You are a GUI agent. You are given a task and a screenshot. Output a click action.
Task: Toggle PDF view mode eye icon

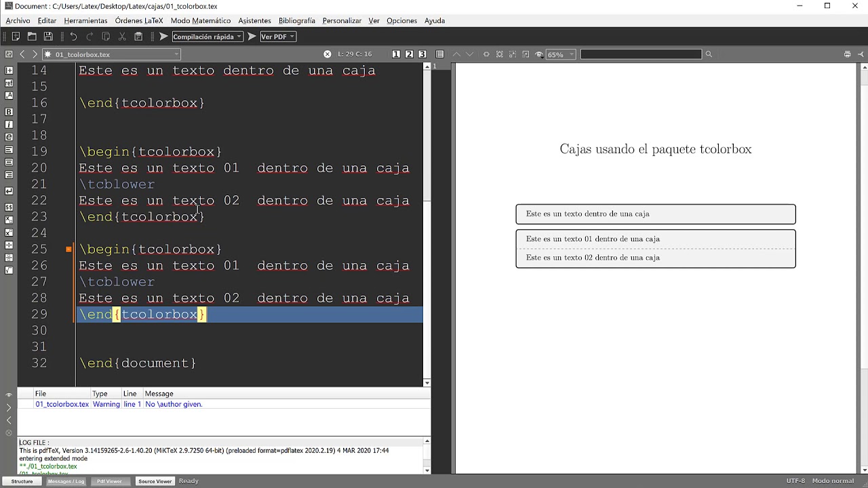point(539,54)
